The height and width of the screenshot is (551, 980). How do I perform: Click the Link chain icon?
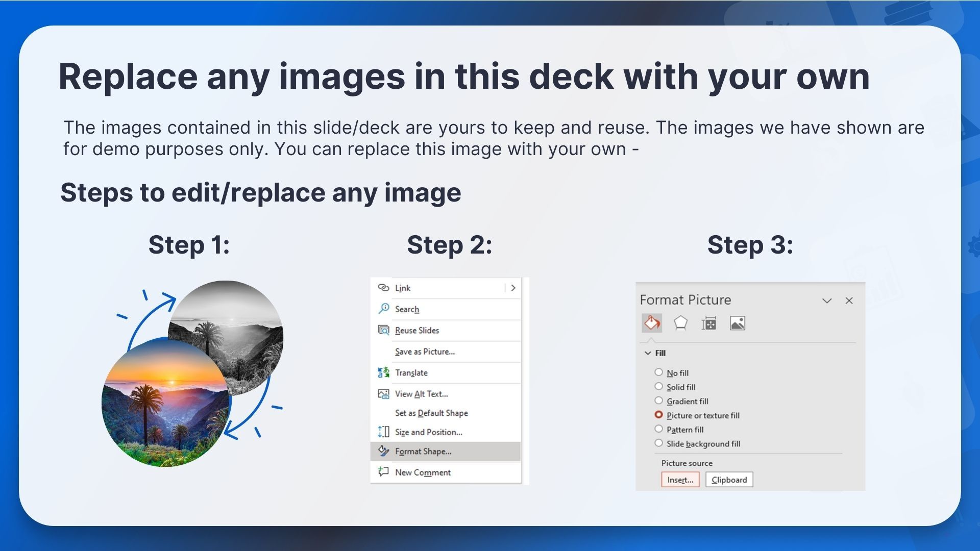coord(383,288)
